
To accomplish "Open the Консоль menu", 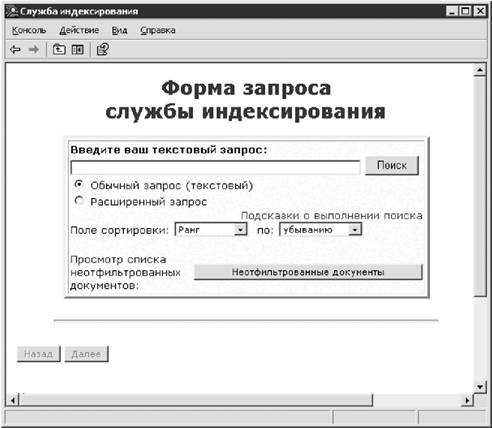I will [29, 30].
